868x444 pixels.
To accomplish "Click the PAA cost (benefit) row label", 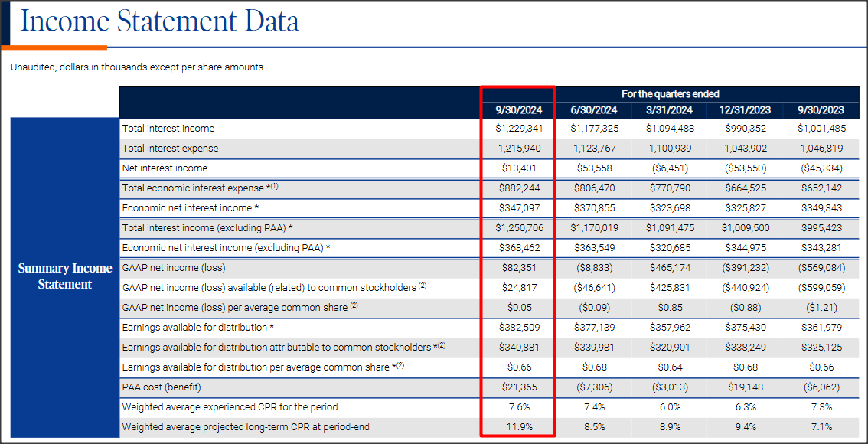I will pos(164,387).
